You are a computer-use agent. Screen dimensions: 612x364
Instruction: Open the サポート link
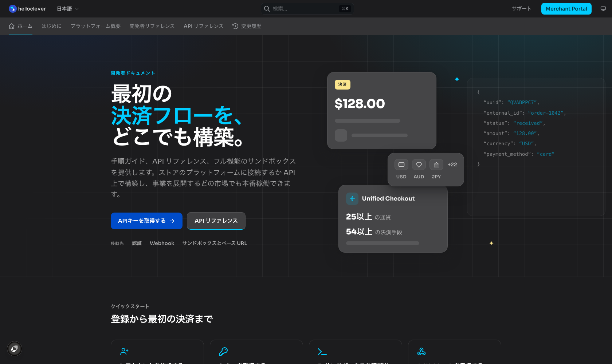tap(521, 9)
